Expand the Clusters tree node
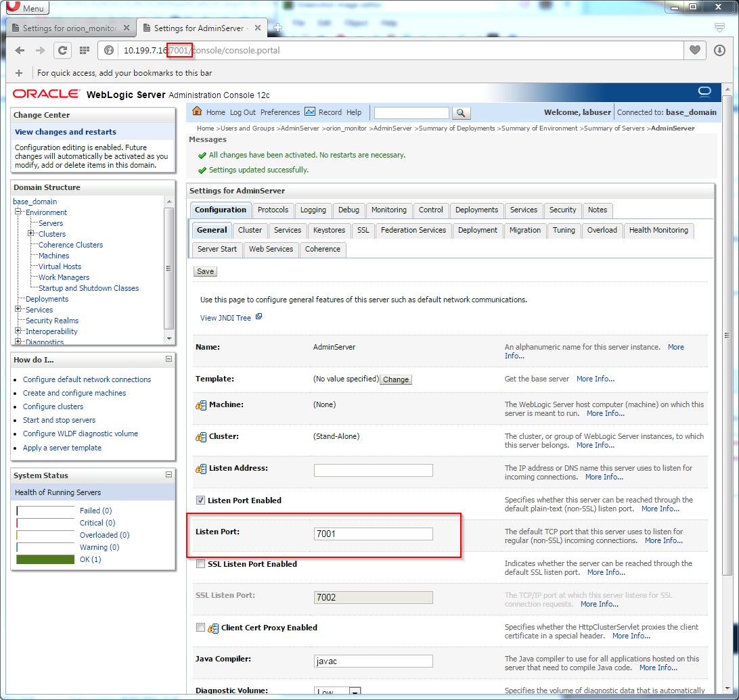The image size is (739, 700). [x=30, y=233]
